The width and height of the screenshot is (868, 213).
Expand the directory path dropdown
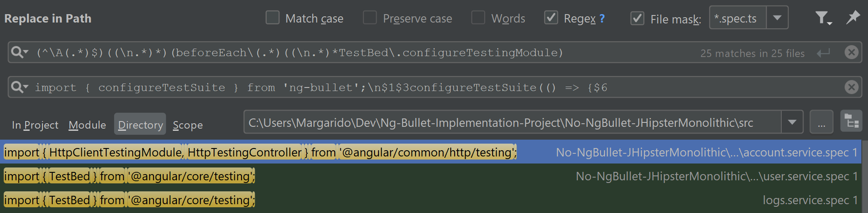click(792, 122)
